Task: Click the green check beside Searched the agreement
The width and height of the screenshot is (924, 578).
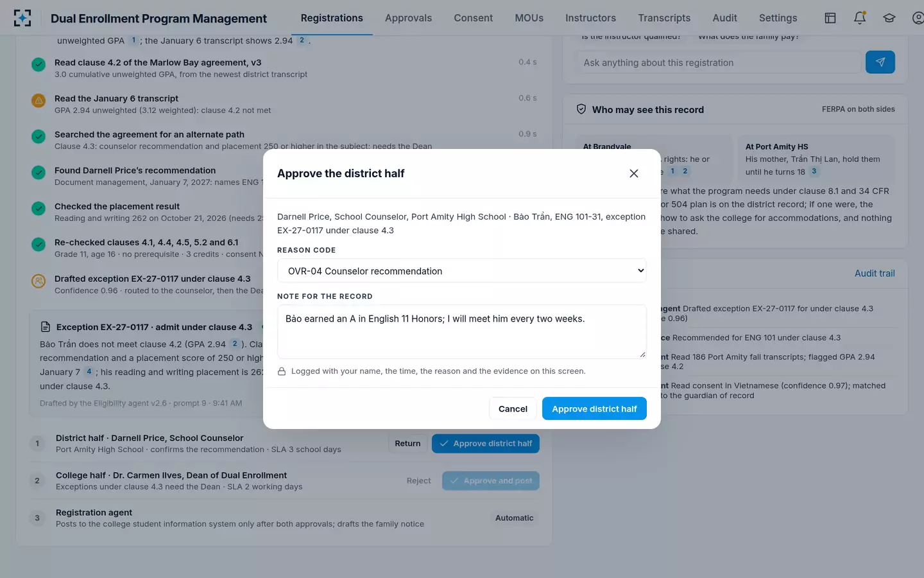Action: tap(38, 136)
